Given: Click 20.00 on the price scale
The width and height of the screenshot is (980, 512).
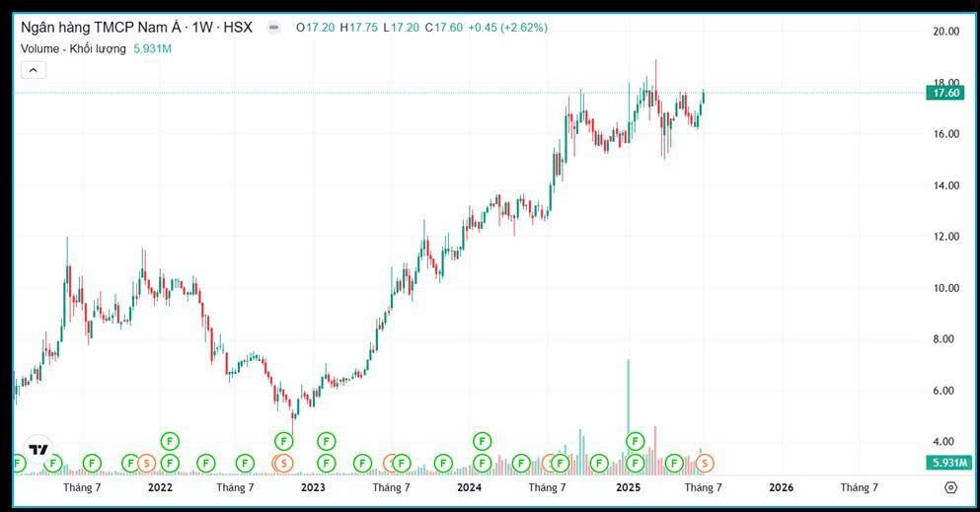Looking at the screenshot, I should click(x=945, y=32).
